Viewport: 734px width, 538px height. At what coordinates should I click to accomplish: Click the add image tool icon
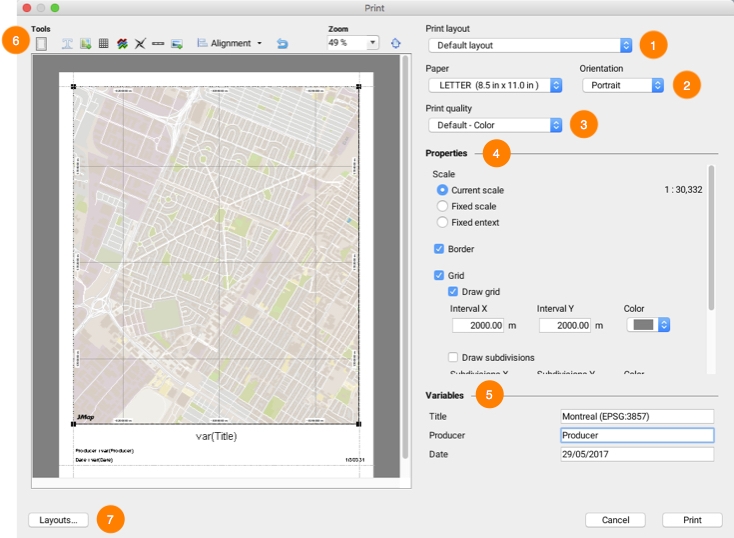pyautogui.click(x=86, y=44)
